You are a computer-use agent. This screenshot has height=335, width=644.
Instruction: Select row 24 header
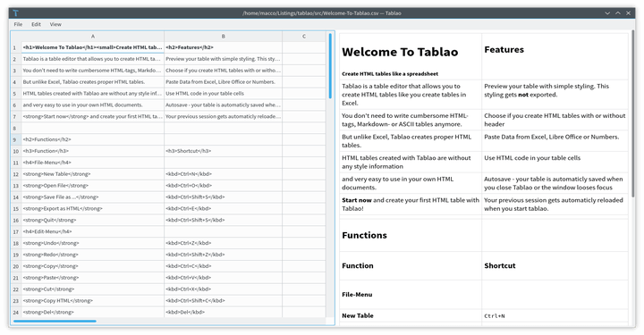click(x=15, y=312)
